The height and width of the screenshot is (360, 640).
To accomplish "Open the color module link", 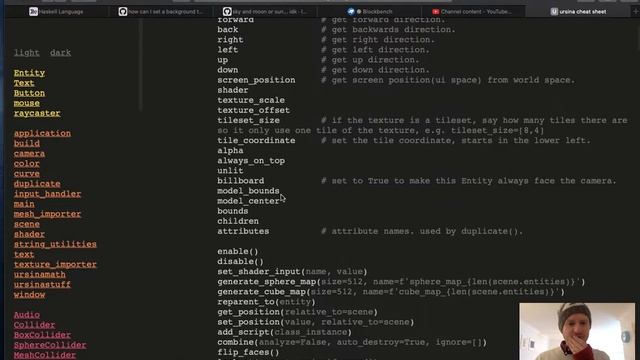I will click(x=27, y=164).
